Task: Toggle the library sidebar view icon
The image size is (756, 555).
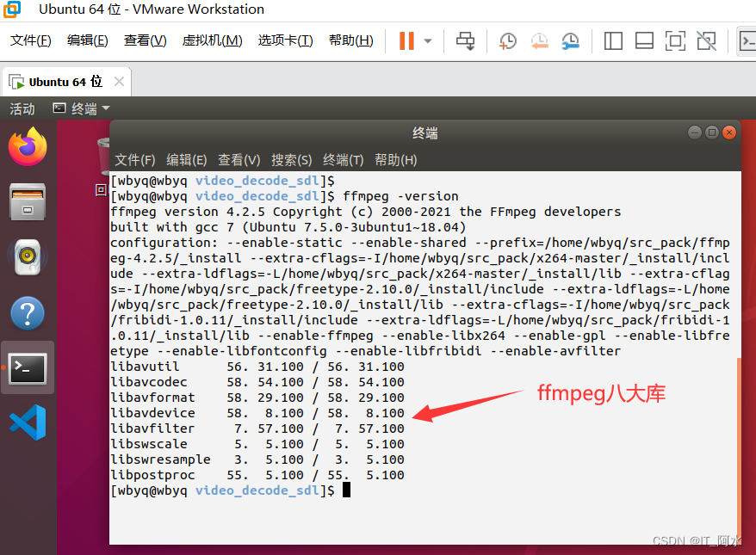Action: coord(613,41)
